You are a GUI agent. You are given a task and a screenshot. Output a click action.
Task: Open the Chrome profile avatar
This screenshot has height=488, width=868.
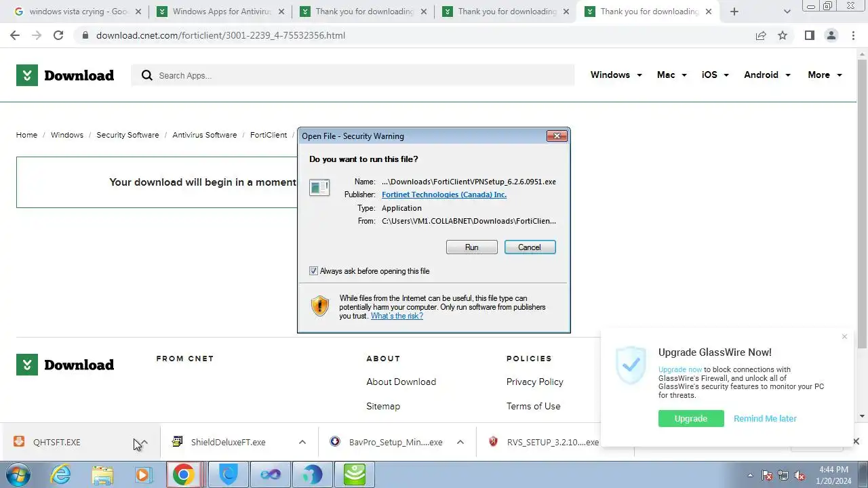(x=831, y=35)
